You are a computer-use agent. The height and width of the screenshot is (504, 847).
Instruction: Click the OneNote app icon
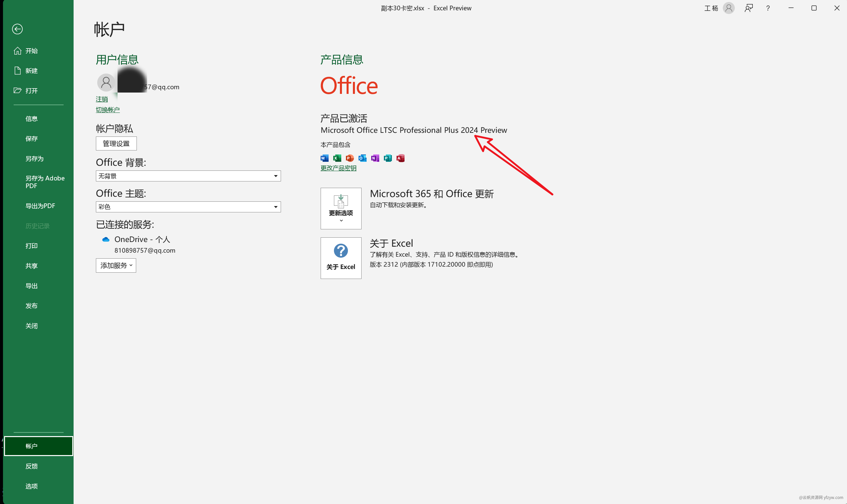tap(375, 158)
